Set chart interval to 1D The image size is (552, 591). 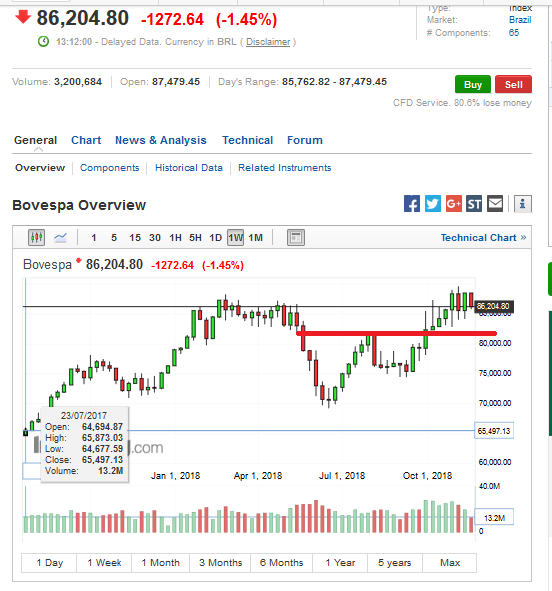216,238
